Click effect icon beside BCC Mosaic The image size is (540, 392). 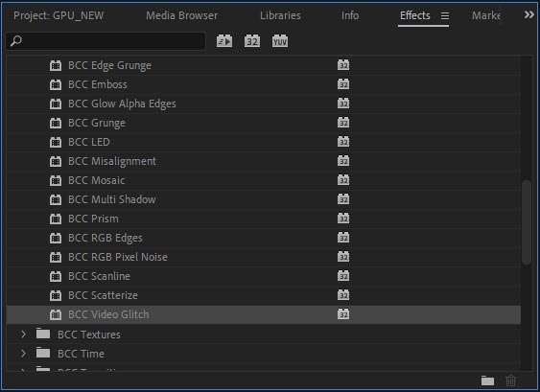56,180
